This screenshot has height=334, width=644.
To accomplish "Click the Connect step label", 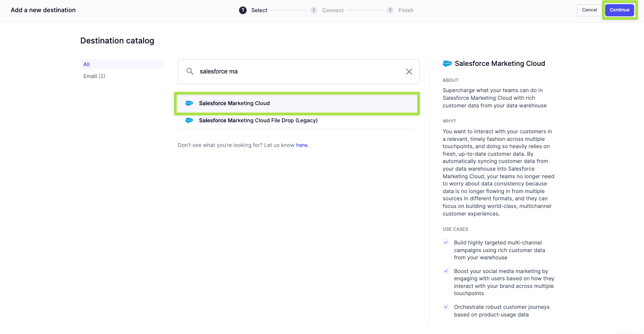I will [333, 10].
